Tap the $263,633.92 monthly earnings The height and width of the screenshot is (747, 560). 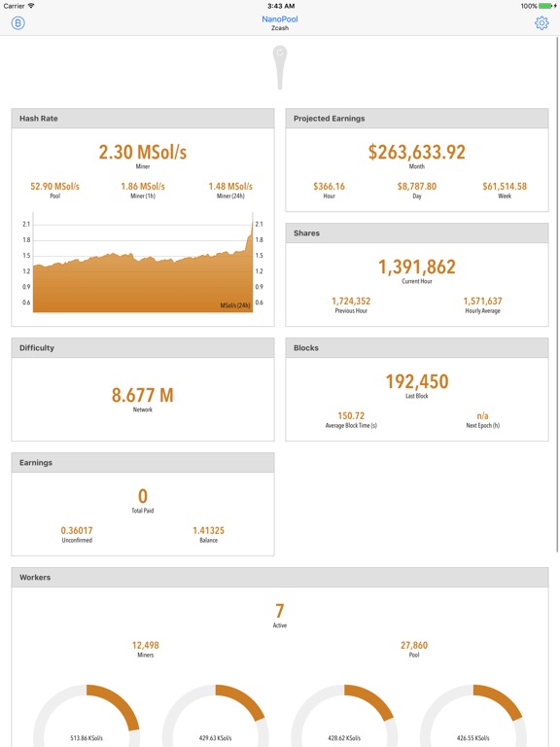pyautogui.click(x=417, y=152)
